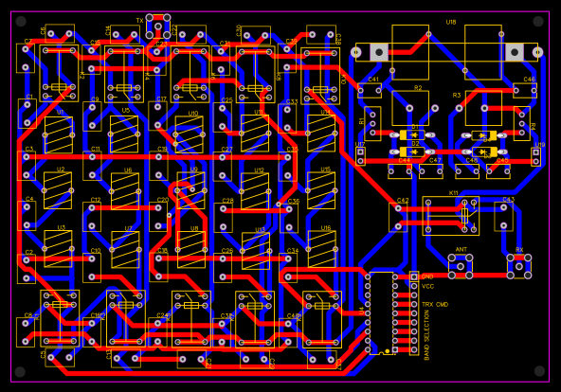Select the TX coaxial connector footprint
The width and height of the screenshot is (561, 392).
(x=157, y=27)
